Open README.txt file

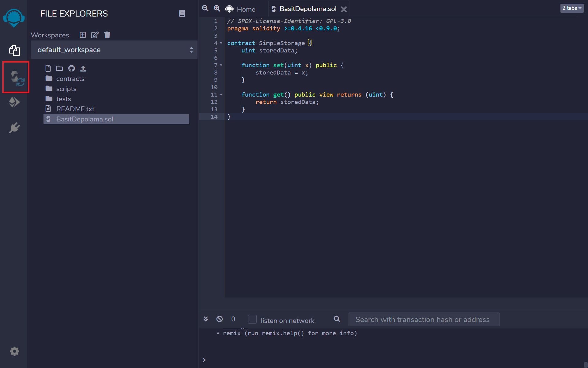click(x=70, y=109)
